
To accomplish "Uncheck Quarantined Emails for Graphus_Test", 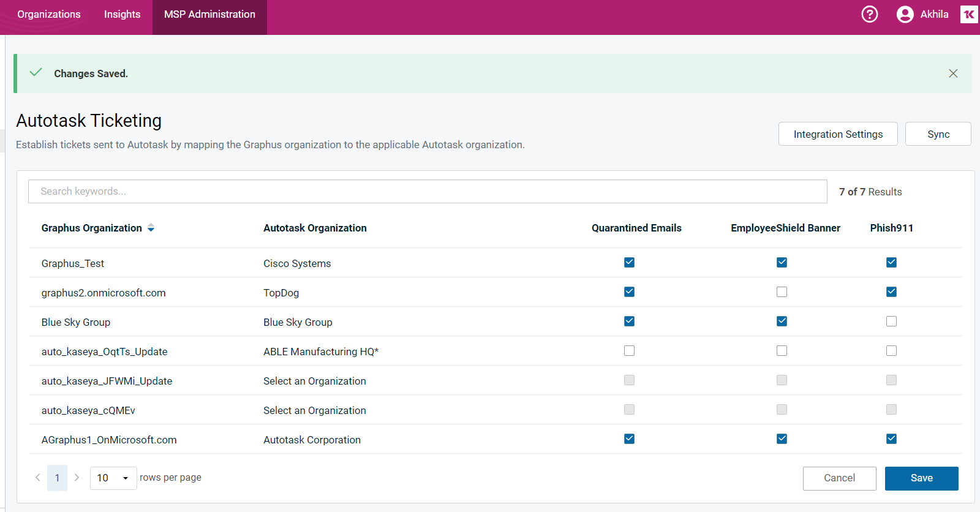I will (629, 262).
